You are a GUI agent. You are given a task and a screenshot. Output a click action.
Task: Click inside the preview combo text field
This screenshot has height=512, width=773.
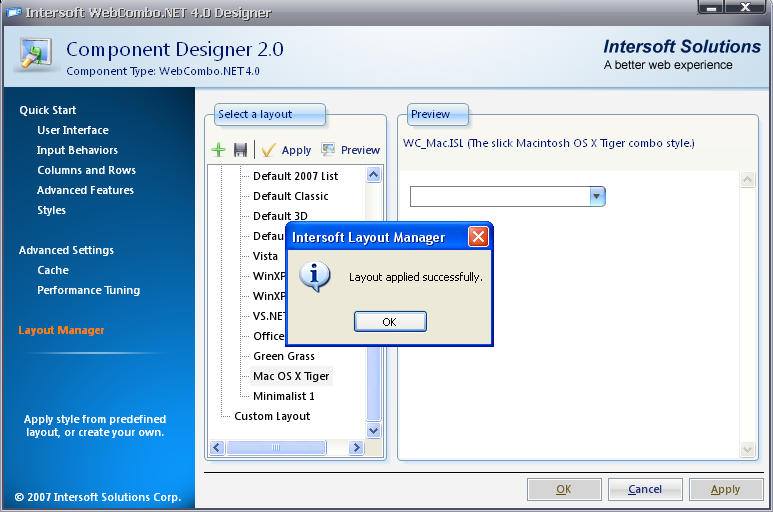coord(500,197)
